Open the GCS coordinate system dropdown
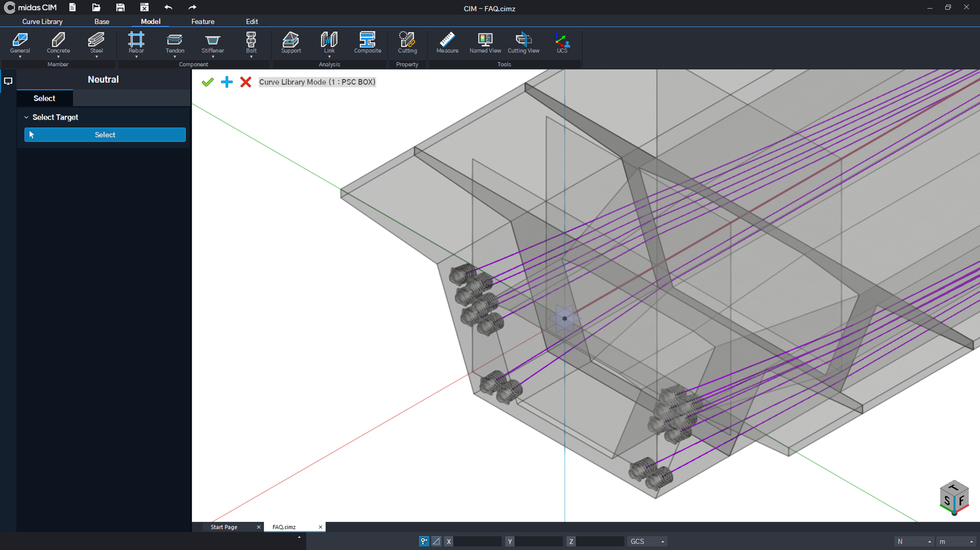980x550 pixels. pos(646,541)
